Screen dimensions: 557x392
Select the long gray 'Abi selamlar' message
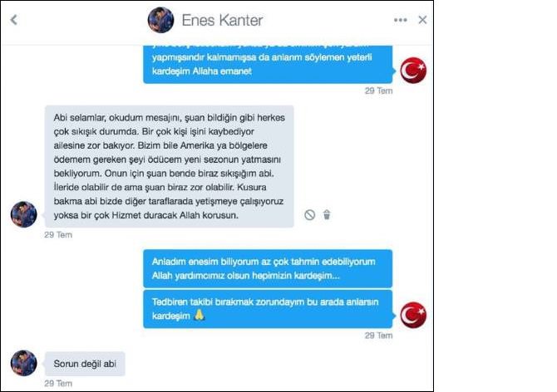tap(169, 166)
